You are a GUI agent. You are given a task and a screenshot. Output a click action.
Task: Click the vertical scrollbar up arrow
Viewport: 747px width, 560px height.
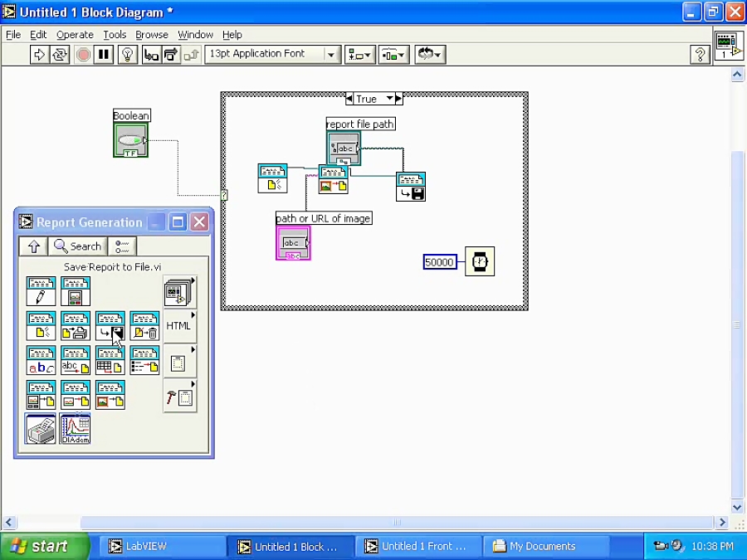737,75
